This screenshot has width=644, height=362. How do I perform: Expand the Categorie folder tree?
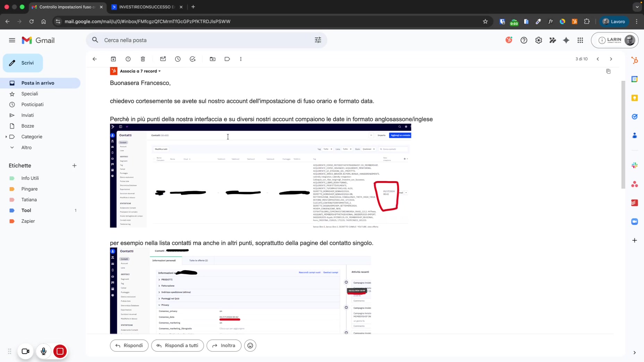(x=6, y=137)
